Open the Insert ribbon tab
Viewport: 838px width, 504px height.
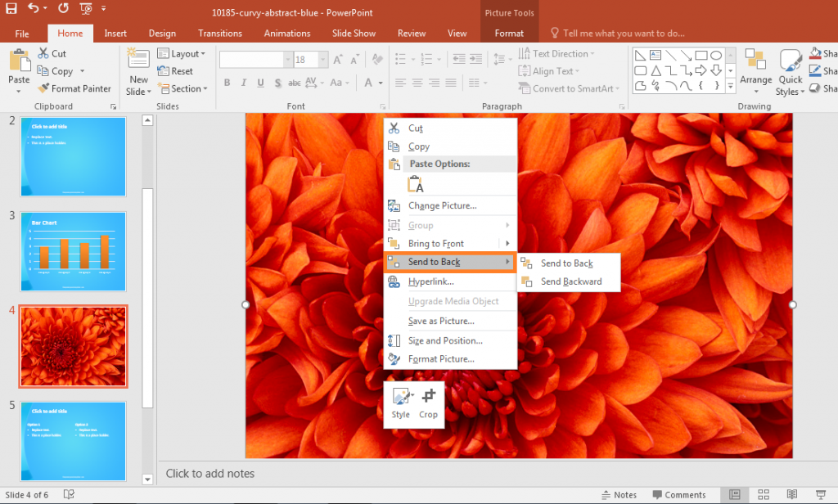115,34
